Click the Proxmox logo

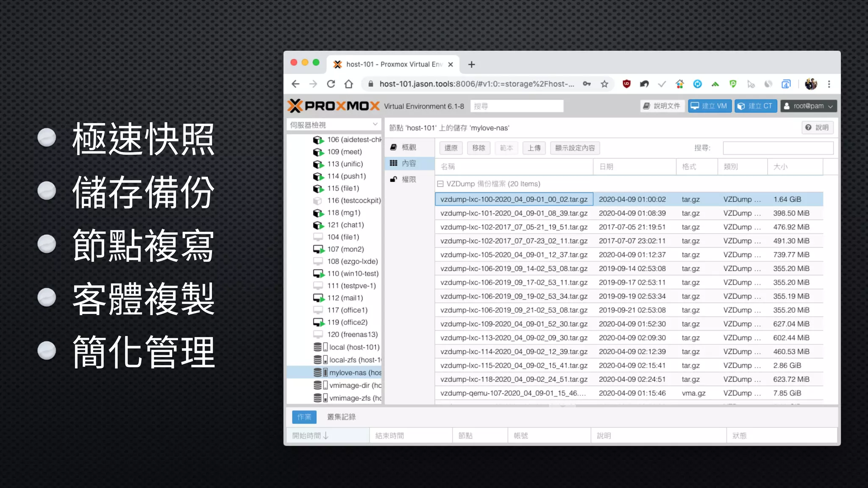coord(333,106)
